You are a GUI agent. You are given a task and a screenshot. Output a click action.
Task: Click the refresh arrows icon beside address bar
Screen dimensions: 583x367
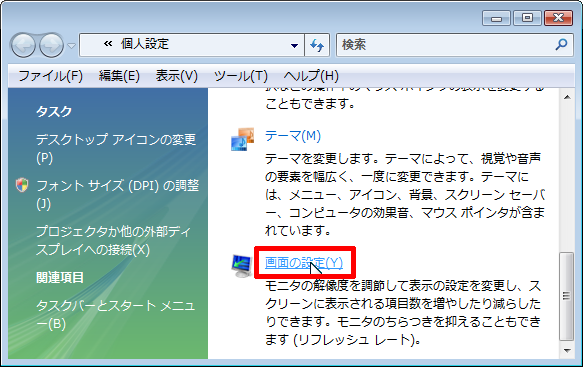(317, 45)
